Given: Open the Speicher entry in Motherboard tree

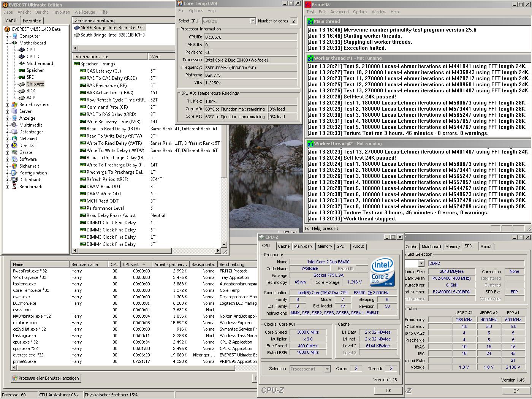Looking at the screenshot, I should tap(35, 70).
